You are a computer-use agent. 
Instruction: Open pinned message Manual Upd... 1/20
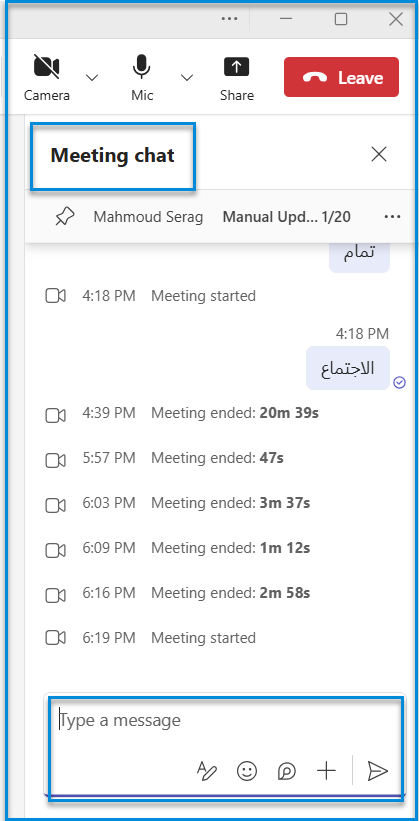(286, 217)
